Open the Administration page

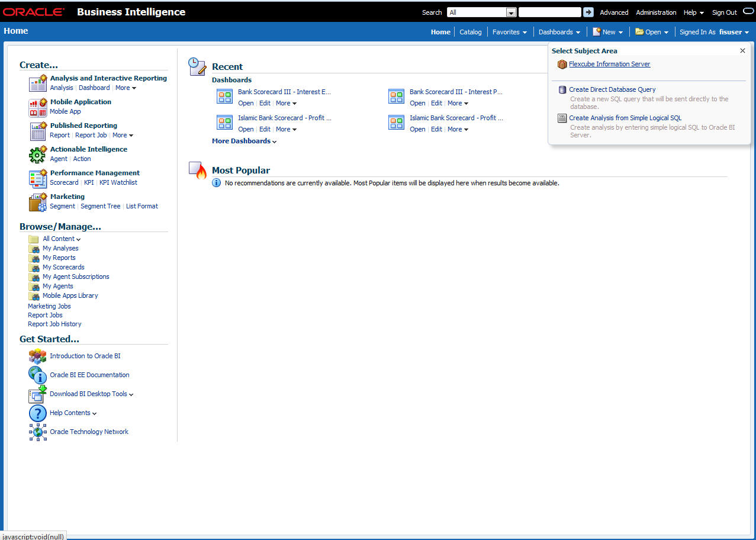[656, 12]
